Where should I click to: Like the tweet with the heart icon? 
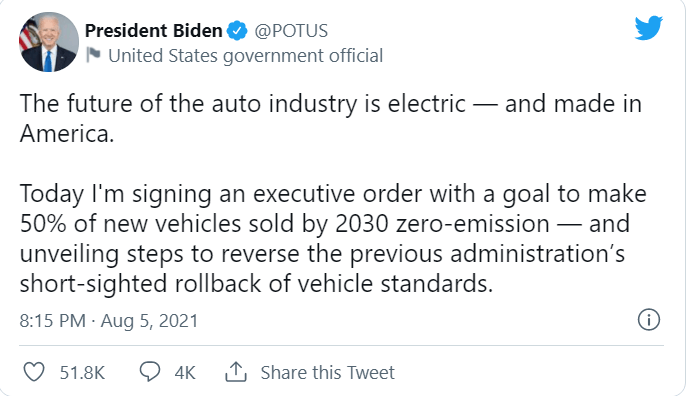[x=34, y=372]
